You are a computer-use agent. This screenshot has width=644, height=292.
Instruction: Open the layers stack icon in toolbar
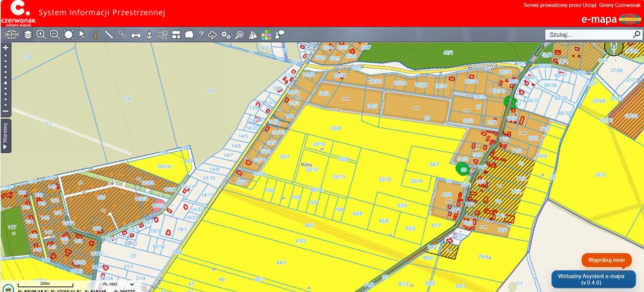(28, 35)
